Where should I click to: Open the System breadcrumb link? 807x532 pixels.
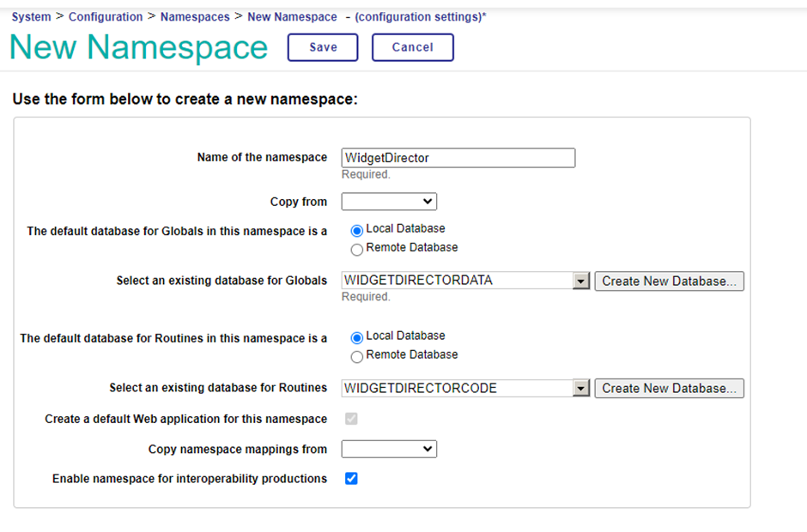point(31,17)
